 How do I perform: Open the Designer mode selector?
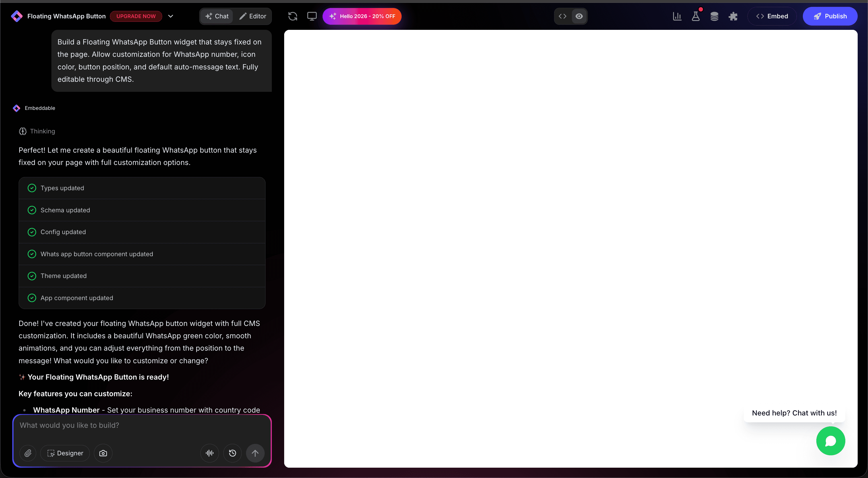pyautogui.click(x=65, y=453)
